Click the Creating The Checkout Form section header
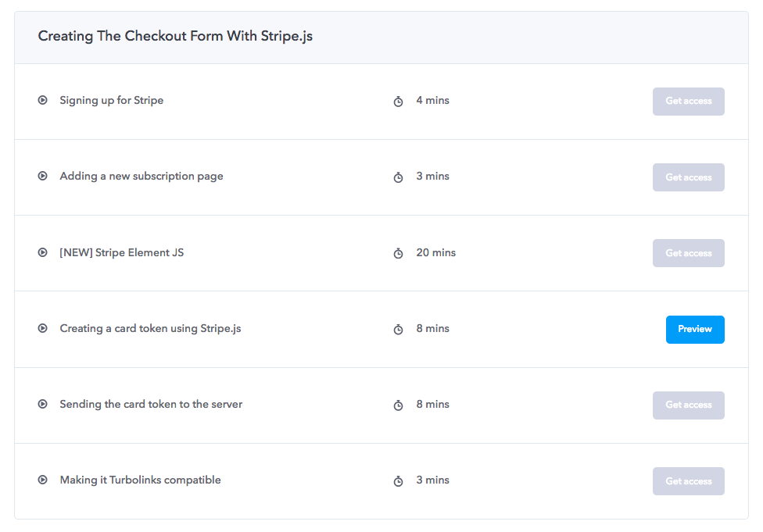The image size is (763, 532). pyautogui.click(x=381, y=37)
